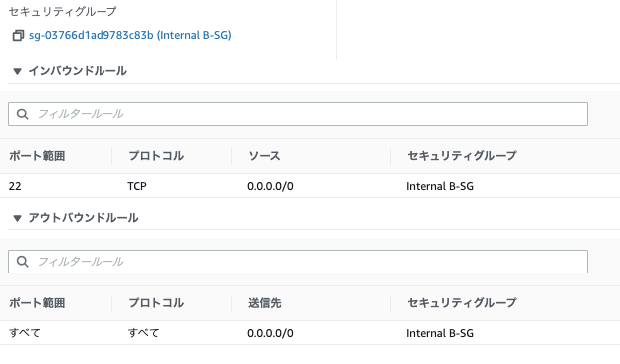Collapse the インバウンドルール section
This screenshot has width=620, height=364.
point(17,71)
